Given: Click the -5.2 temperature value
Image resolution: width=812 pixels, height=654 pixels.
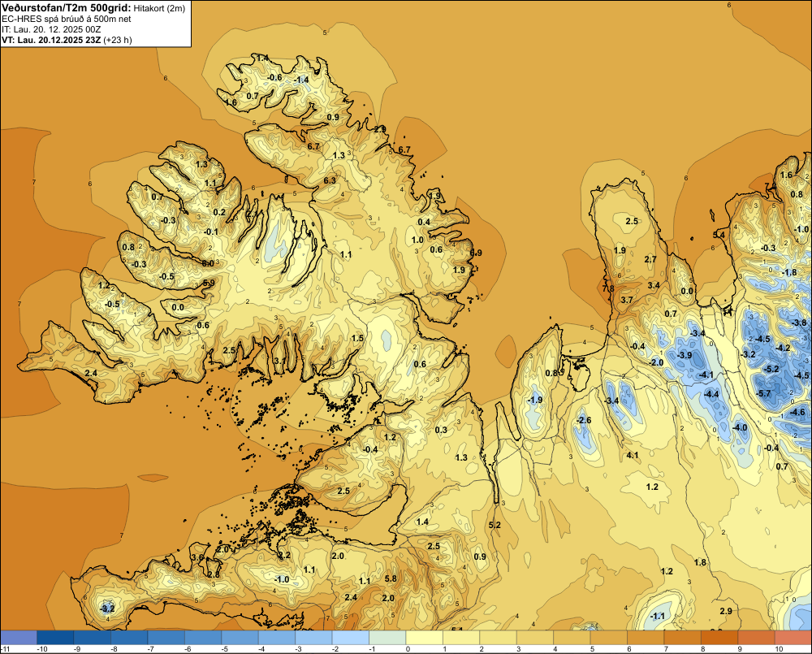Looking at the screenshot, I should 771,369.
